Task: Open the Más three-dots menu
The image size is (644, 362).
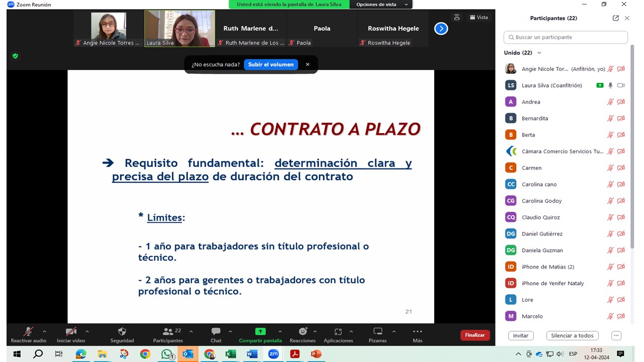Action: point(418,331)
